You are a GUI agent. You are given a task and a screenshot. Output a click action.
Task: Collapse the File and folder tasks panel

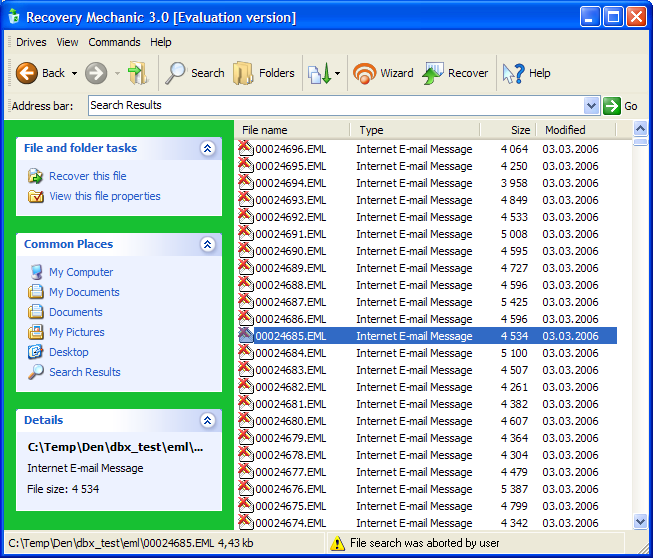[207, 148]
